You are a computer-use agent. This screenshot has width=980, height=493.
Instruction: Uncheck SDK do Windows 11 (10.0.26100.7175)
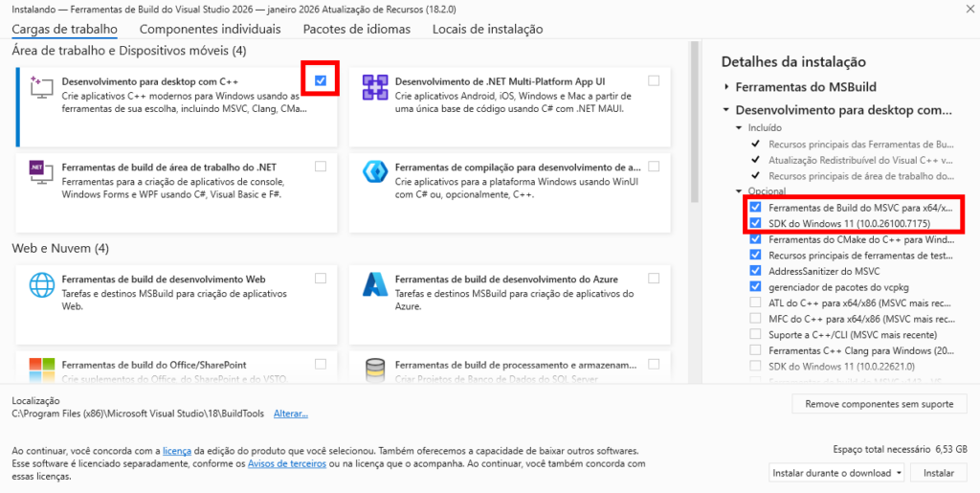(756, 222)
